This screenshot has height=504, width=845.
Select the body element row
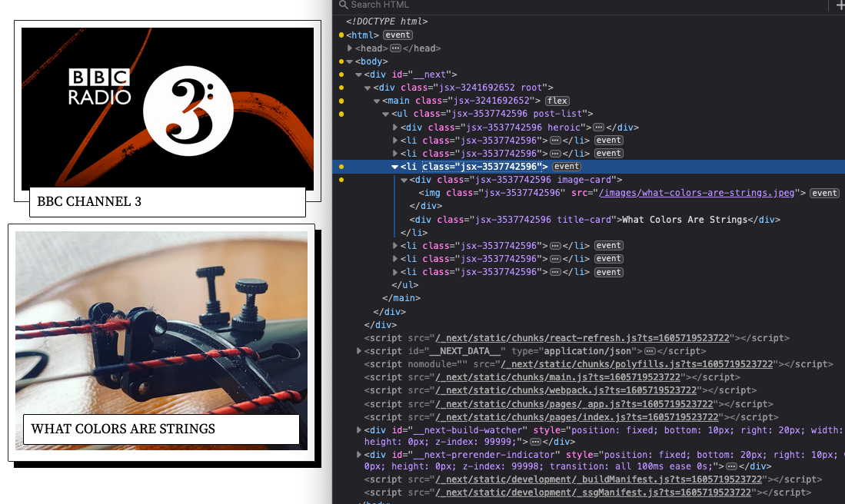[x=371, y=61]
